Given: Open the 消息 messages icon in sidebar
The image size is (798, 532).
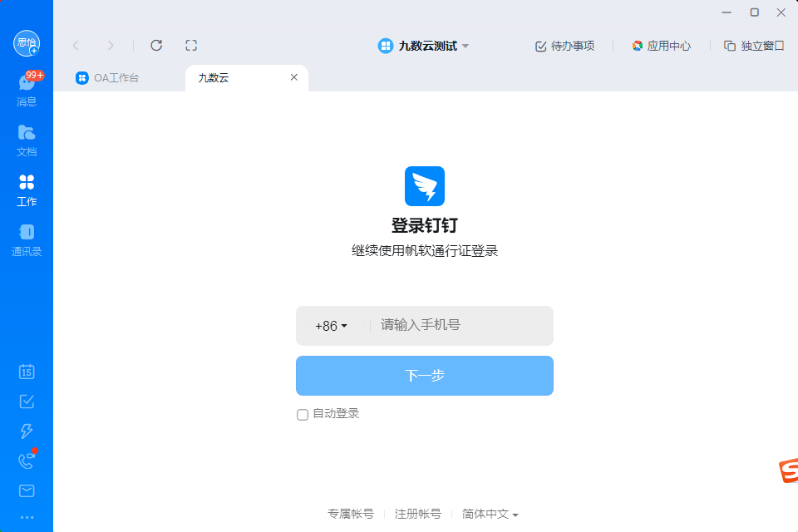Looking at the screenshot, I should 27,89.
